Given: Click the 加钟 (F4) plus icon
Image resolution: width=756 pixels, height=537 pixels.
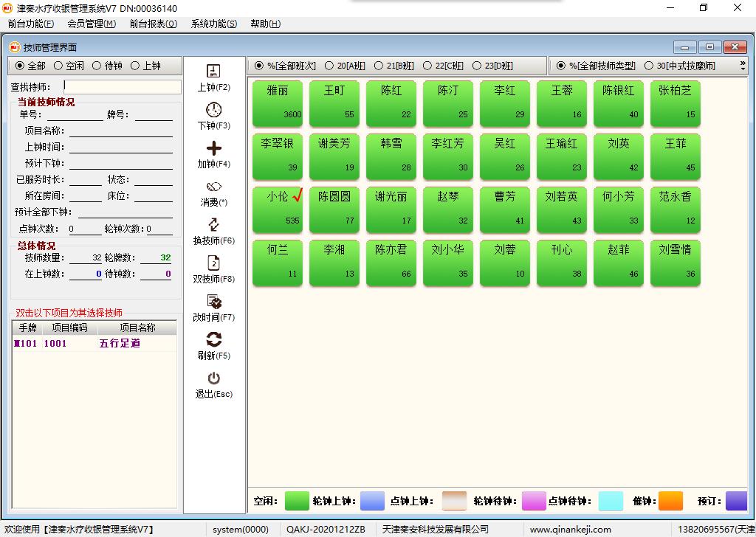Looking at the screenshot, I should point(213,148).
